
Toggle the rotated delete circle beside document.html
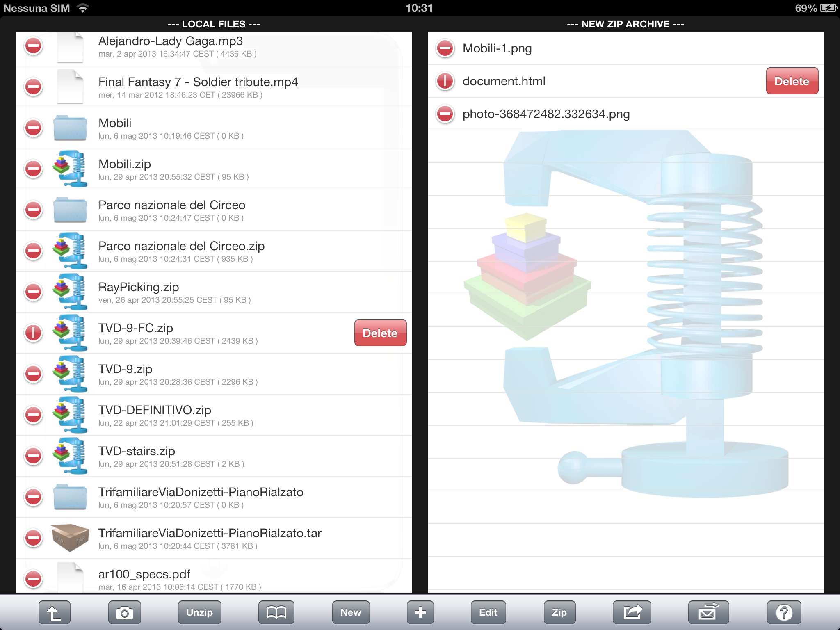445,81
